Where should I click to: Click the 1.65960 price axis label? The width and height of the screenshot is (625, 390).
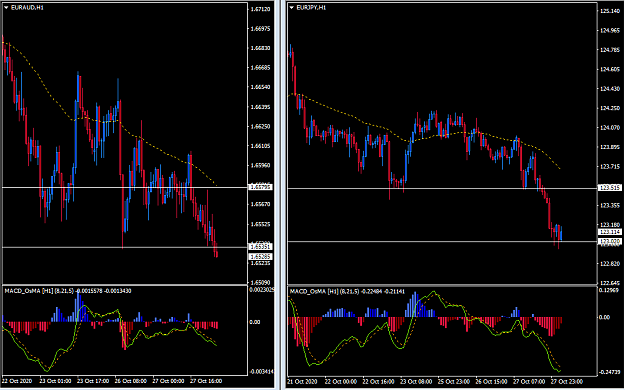pyautogui.click(x=261, y=165)
